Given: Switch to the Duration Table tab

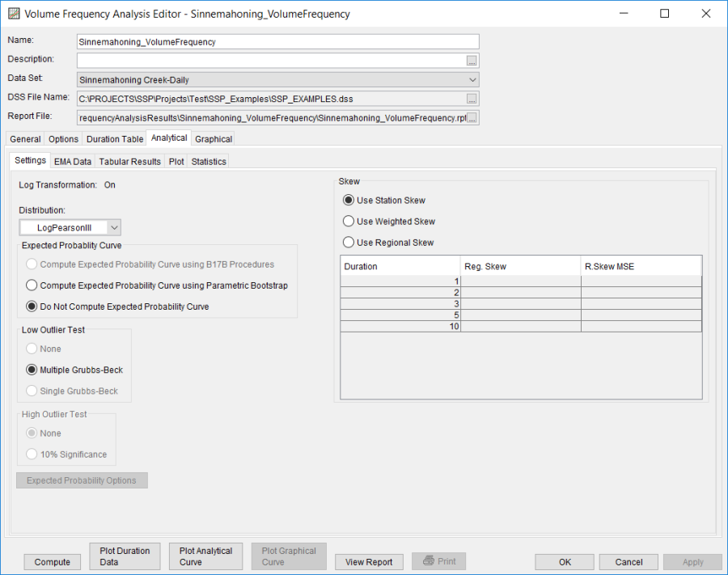Looking at the screenshot, I should click(115, 139).
